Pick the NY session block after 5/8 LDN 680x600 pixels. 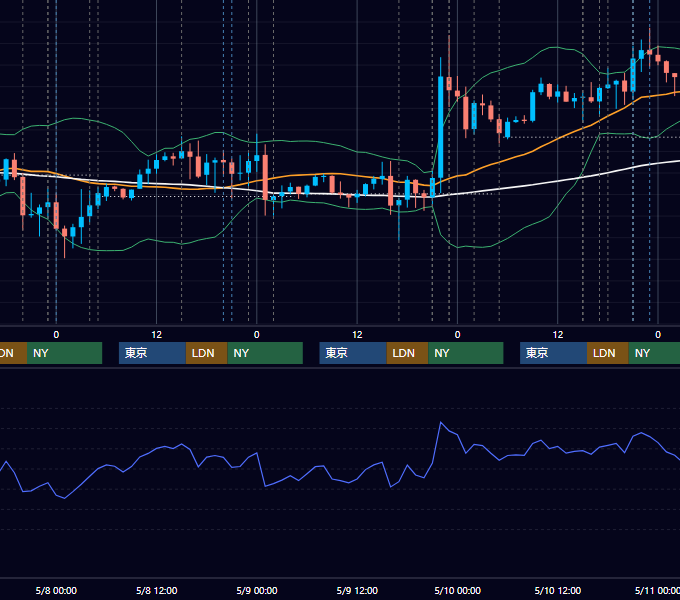pyautogui.click(x=265, y=353)
